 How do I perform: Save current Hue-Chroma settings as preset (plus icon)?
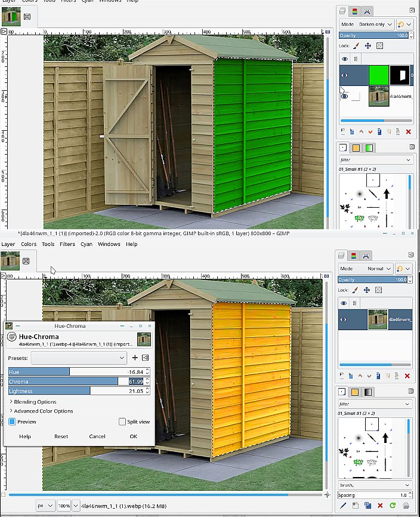[135, 358]
